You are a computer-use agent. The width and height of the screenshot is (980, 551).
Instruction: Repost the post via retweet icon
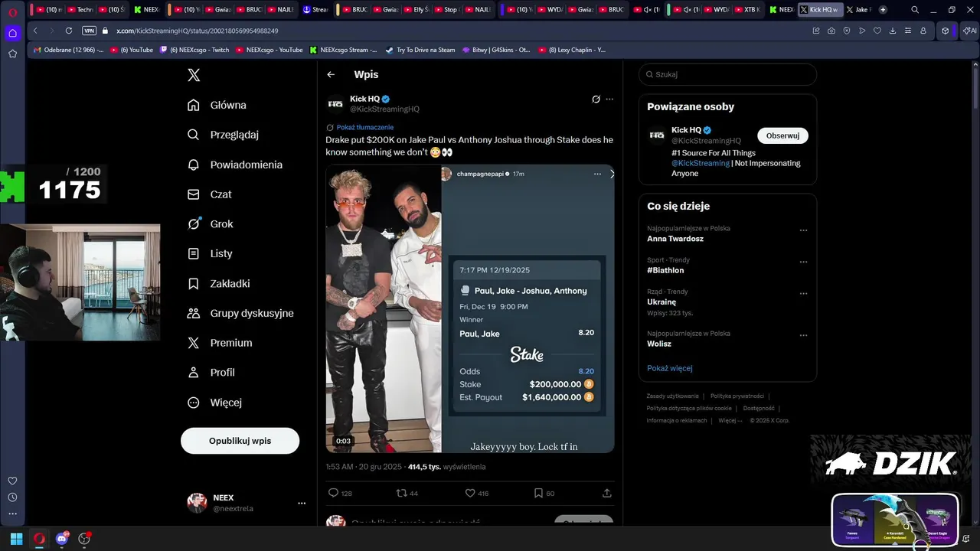(401, 493)
